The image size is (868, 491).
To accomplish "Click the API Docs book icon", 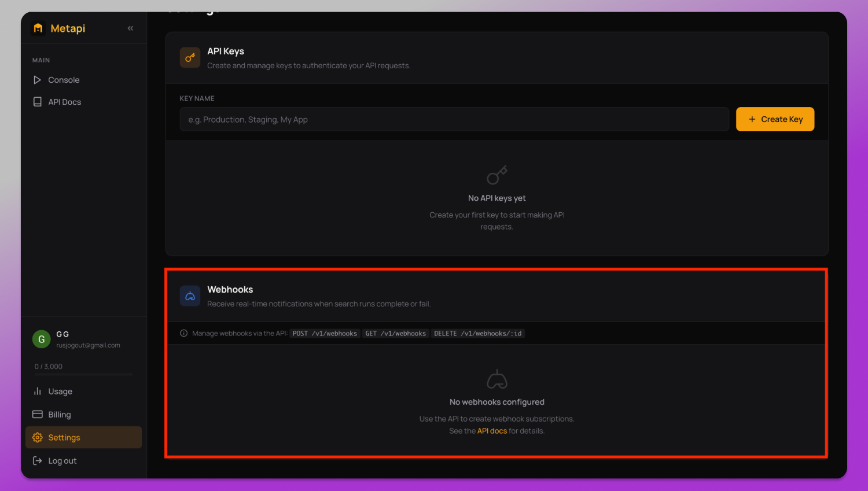I will point(37,102).
